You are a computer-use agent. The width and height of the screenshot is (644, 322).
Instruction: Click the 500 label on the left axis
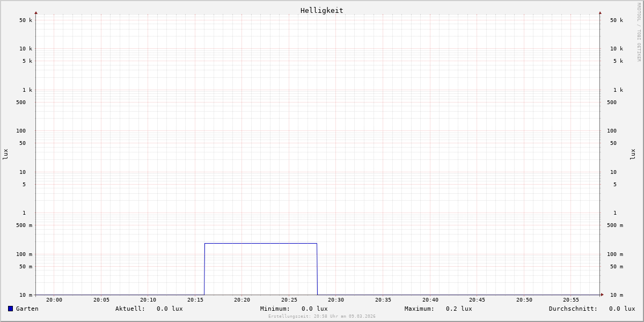coord(21,103)
